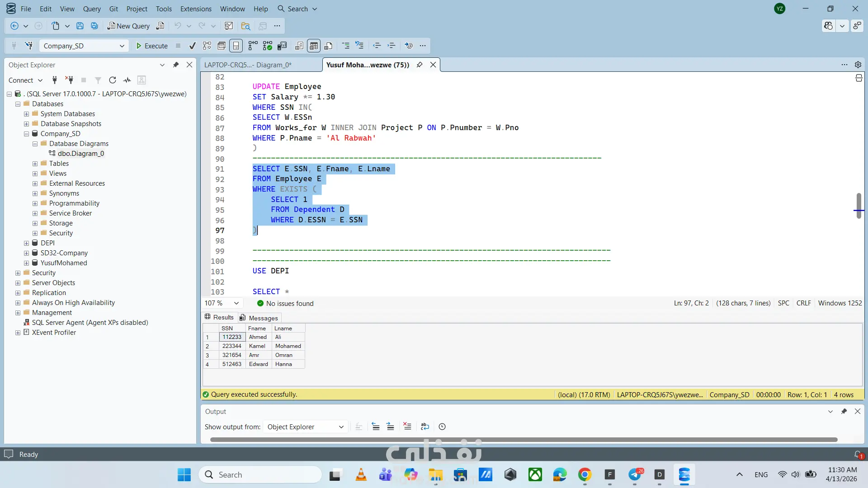
Task: Open Google Chrome from the taskbar
Action: click(x=585, y=474)
